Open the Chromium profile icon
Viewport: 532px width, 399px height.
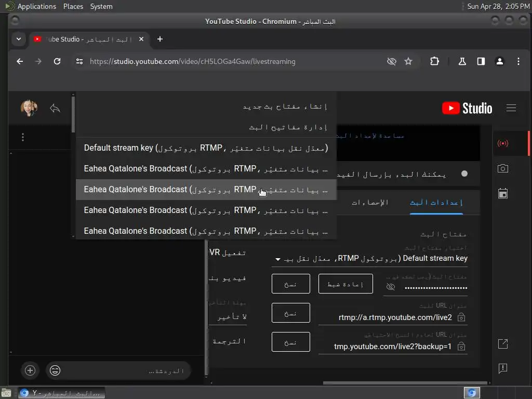[x=500, y=61]
